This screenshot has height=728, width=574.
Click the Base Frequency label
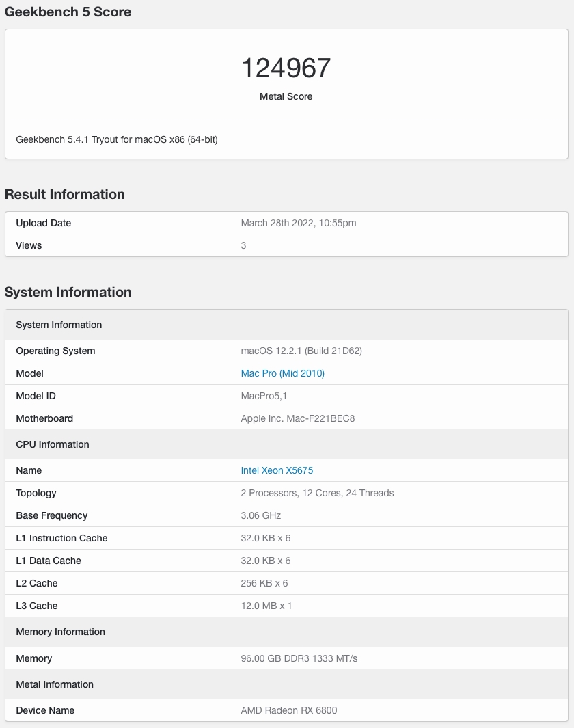click(51, 515)
